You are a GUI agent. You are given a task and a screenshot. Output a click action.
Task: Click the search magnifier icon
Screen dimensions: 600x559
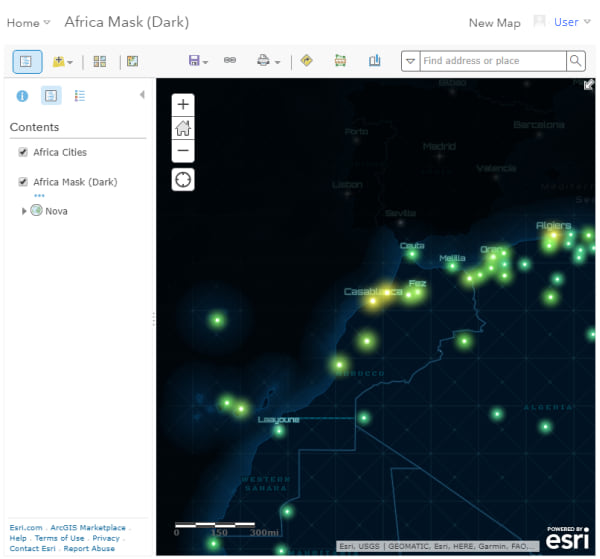click(576, 61)
